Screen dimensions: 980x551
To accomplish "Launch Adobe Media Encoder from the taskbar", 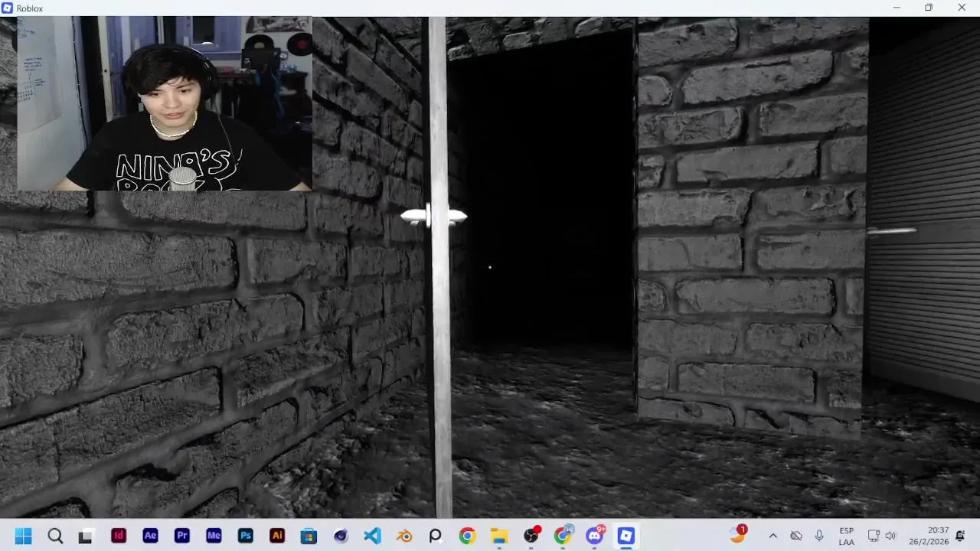I will tap(214, 536).
